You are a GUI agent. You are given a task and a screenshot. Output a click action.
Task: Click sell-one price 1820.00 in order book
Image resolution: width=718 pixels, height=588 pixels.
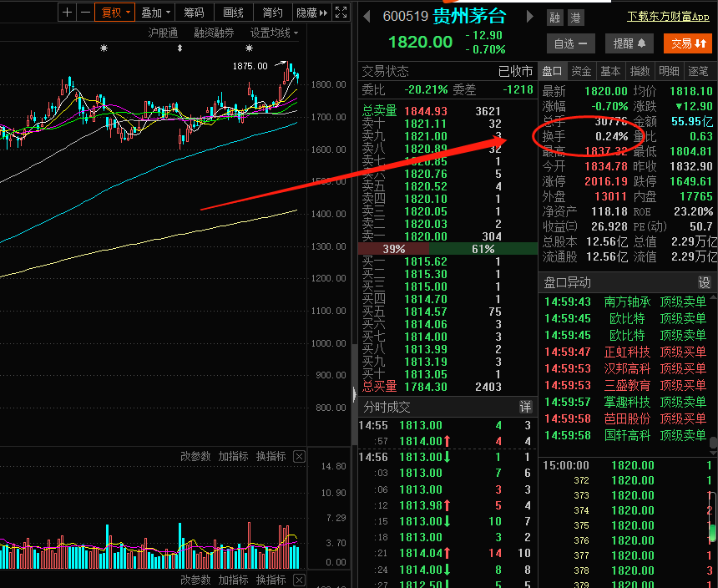(x=426, y=236)
